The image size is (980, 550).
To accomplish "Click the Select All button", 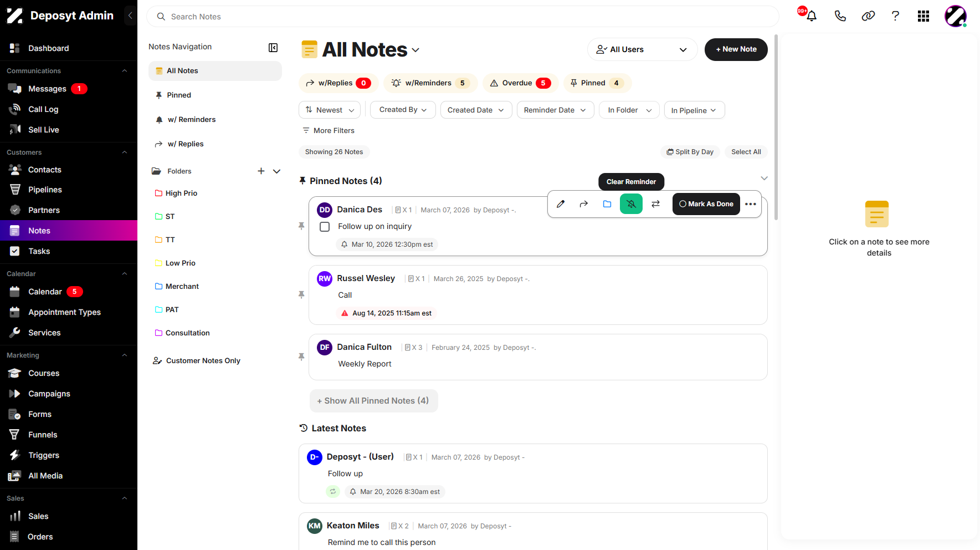I will point(746,152).
